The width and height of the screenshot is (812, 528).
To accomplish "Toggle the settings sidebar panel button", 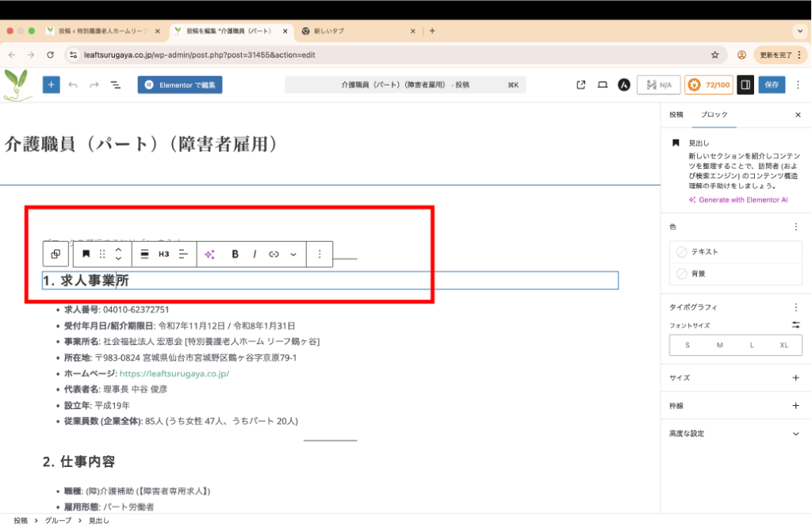I will click(745, 85).
